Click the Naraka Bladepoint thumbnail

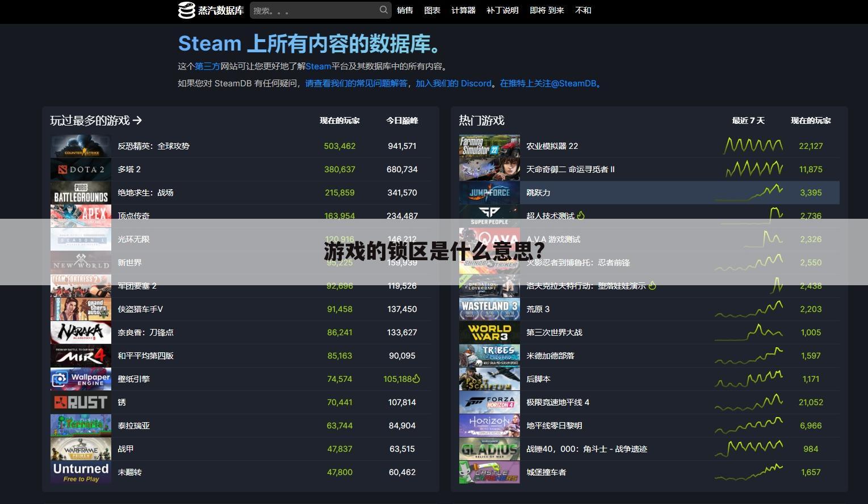[x=81, y=332]
